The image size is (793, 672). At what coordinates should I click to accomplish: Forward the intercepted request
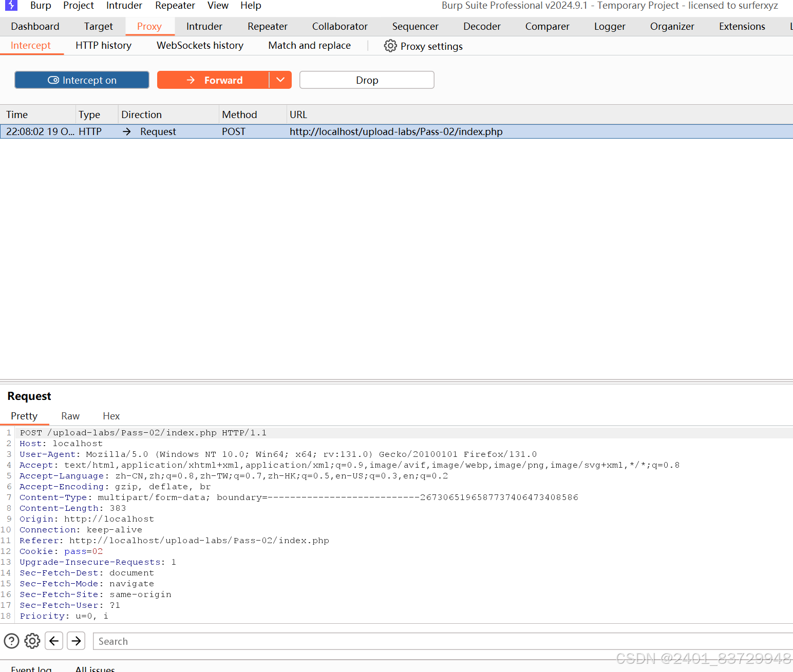(213, 80)
